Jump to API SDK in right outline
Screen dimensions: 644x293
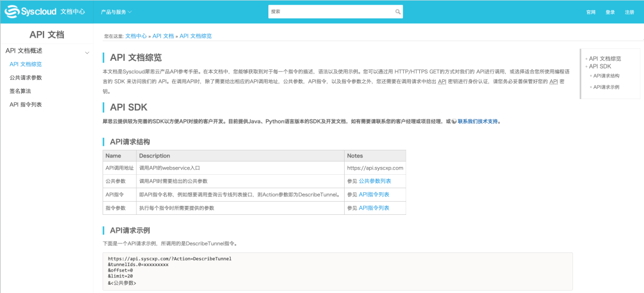pyautogui.click(x=600, y=66)
